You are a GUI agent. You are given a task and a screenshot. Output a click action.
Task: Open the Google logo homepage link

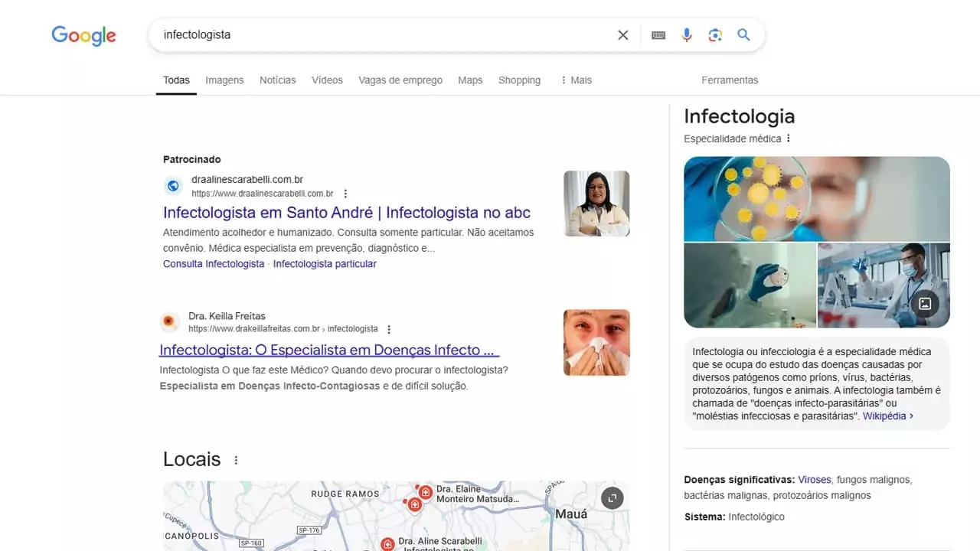click(x=83, y=35)
